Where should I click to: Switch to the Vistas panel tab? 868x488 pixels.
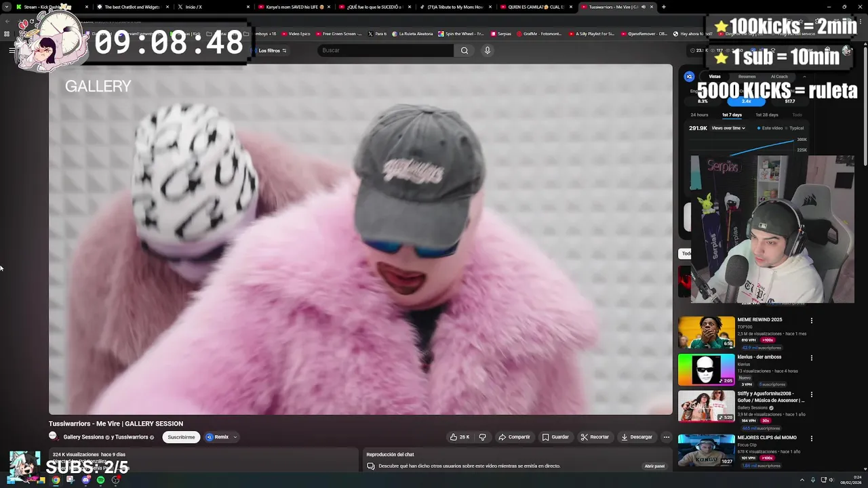click(x=715, y=77)
